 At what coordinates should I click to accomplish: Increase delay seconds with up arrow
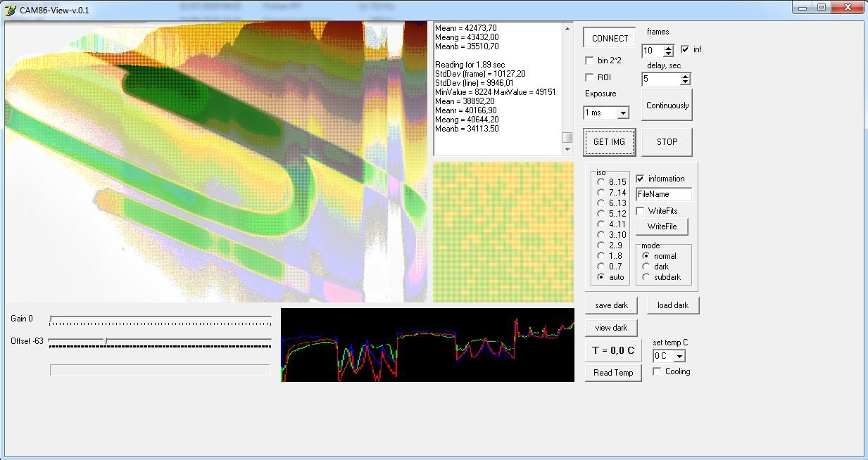coord(685,77)
